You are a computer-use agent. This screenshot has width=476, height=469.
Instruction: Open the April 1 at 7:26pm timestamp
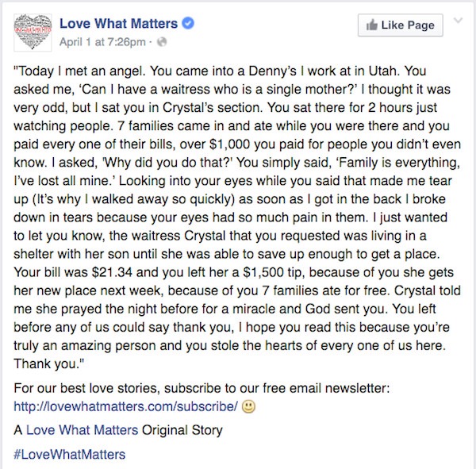pyautogui.click(x=102, y=42)
